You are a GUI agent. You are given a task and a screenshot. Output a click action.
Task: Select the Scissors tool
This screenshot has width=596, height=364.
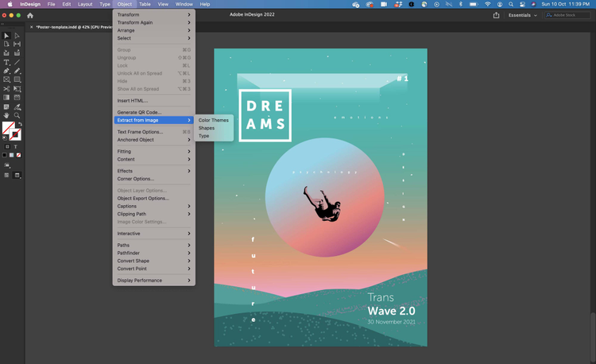point(6,89)
